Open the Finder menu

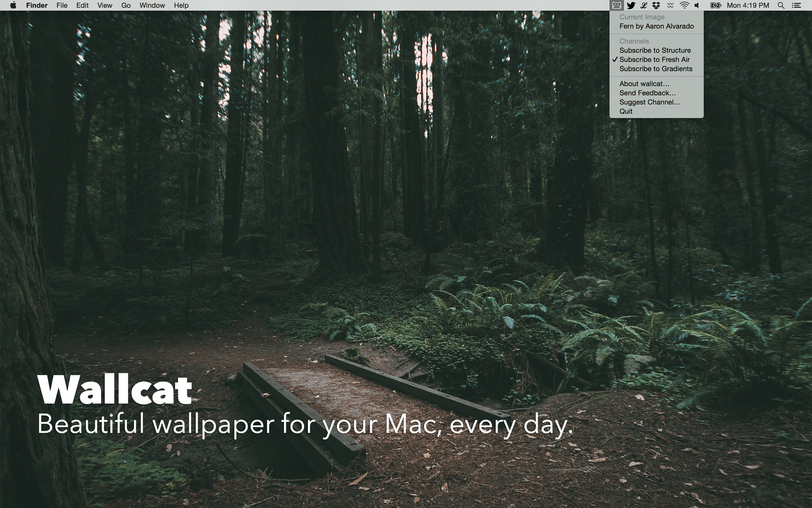pyautogui.click(x=37, y=6)
